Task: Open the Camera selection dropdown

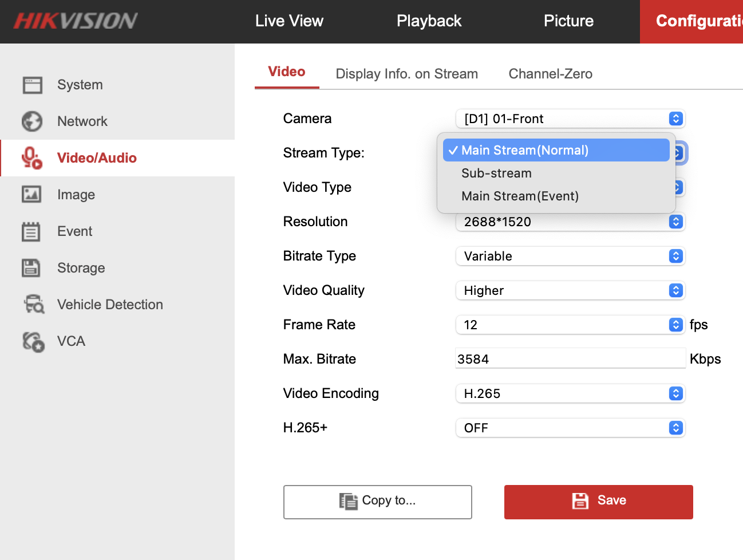Action: coord(570,119)
